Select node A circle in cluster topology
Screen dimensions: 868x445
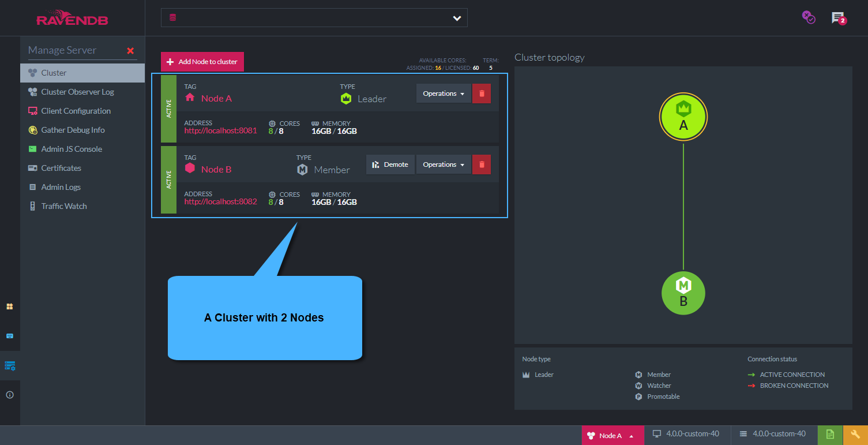pos(683,118)
